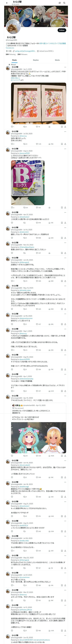The image size is (72, 644).
Task: Repost the Apr 13, 2025 quote post
Action: click(x=24, y=456)
